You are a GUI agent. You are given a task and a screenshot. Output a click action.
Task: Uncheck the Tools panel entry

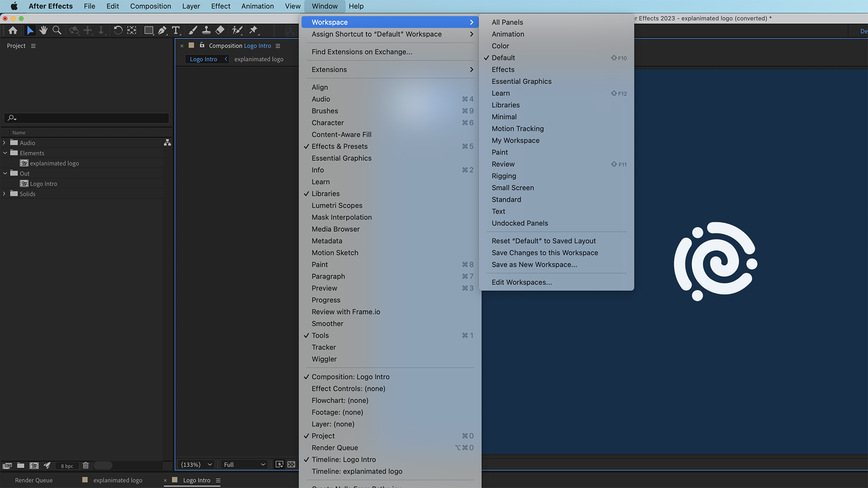point(321,335)
